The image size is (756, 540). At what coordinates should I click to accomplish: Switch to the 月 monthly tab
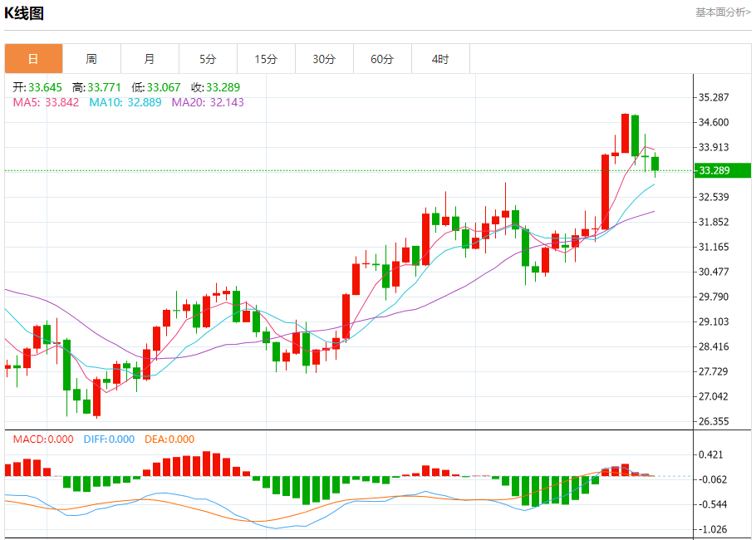pyautogui.click(x=150, y=59)
